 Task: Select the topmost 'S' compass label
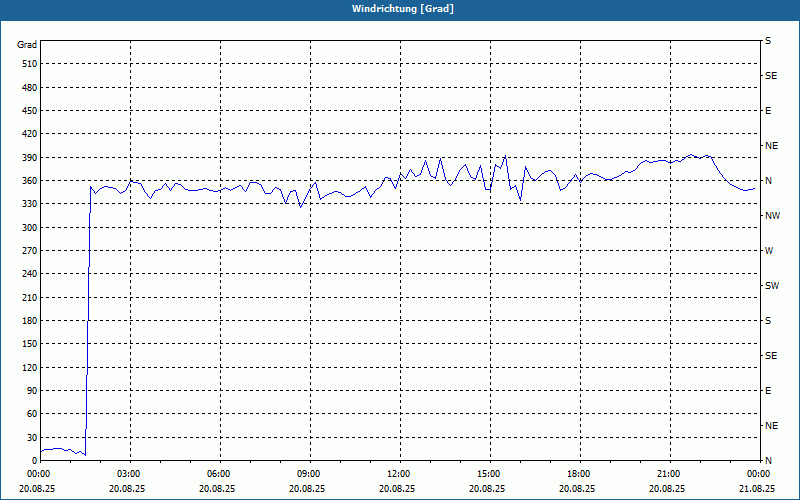pyautogui.click(x=768, y=41)
